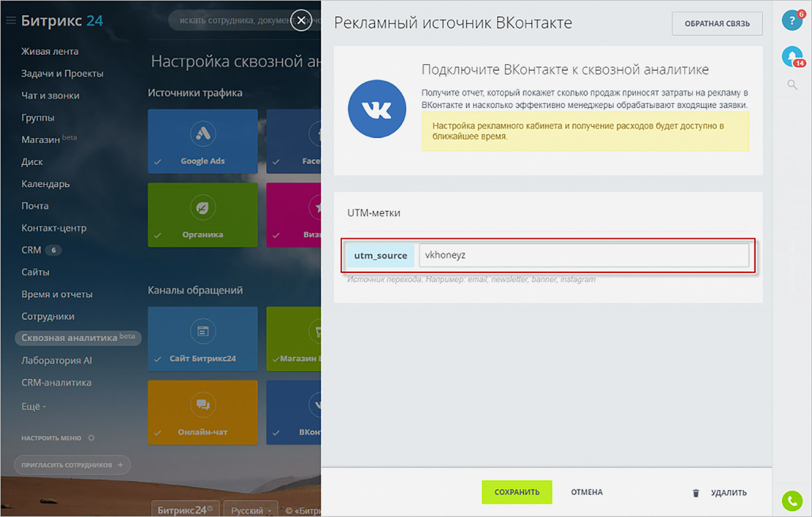
Task: Click the Обратная связь button
Action: click(717, 24)
